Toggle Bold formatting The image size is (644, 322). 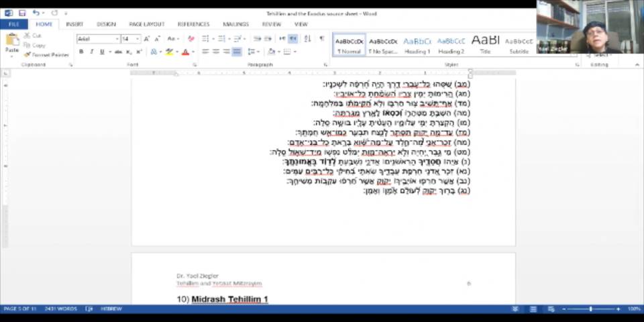(81, 52)
